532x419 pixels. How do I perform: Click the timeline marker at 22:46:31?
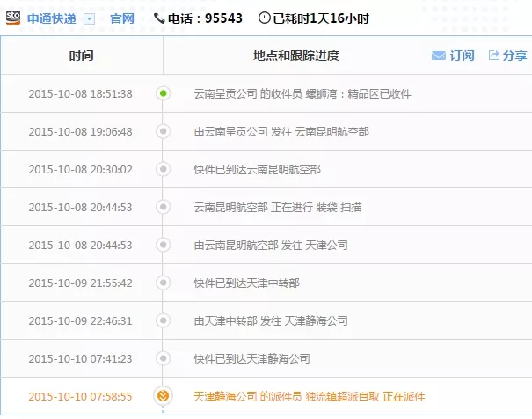[164, 320]
